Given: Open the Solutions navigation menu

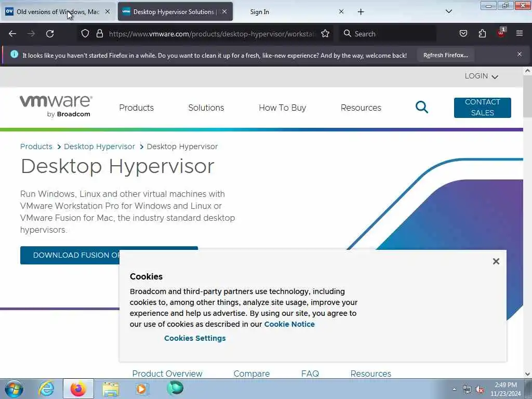Looking at the screenshot, I should point(206,108).
